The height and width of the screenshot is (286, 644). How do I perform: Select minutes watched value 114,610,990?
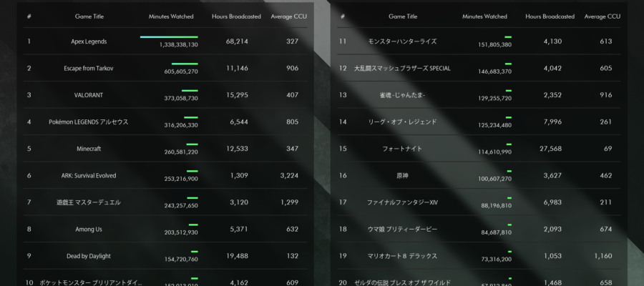(x=495, y=152)
